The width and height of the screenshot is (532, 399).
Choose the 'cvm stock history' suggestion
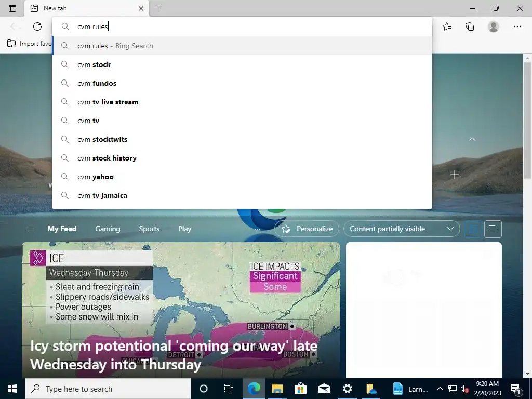coord(242,158)
